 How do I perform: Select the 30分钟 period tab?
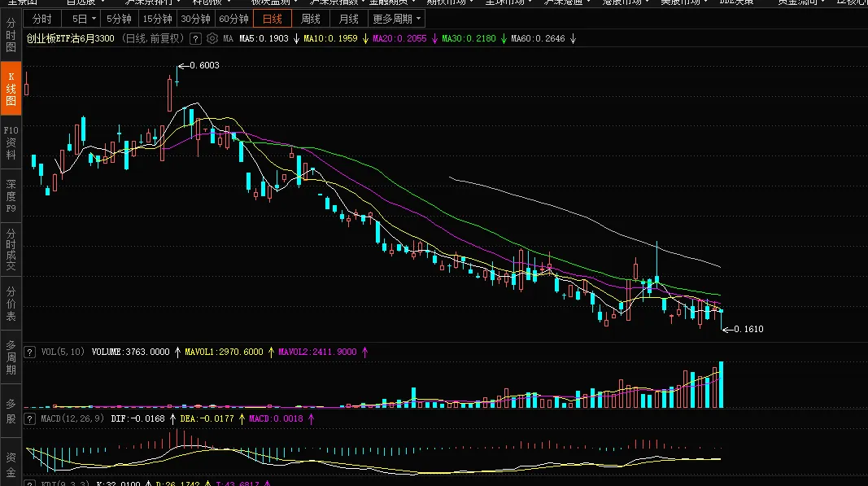[195, 19]
